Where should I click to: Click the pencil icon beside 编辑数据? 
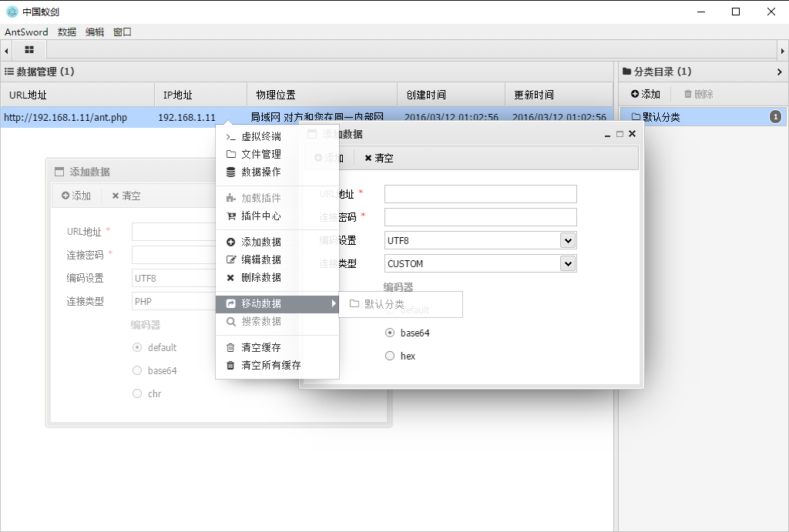point(231,259)
